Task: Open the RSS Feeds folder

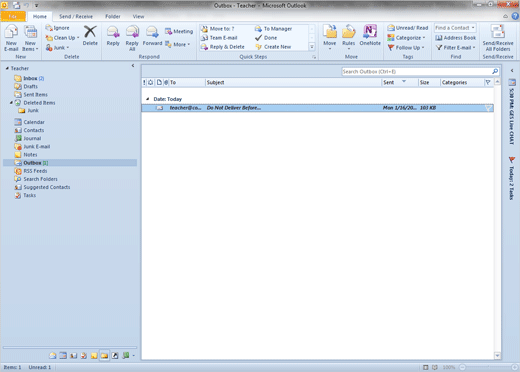Action: 31,171
